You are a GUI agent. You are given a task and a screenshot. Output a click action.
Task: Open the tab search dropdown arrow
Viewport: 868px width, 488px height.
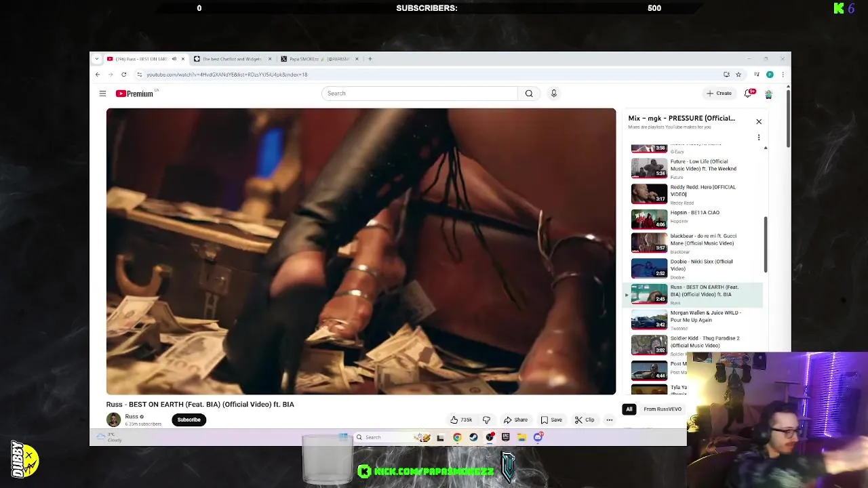click(98, 59)
